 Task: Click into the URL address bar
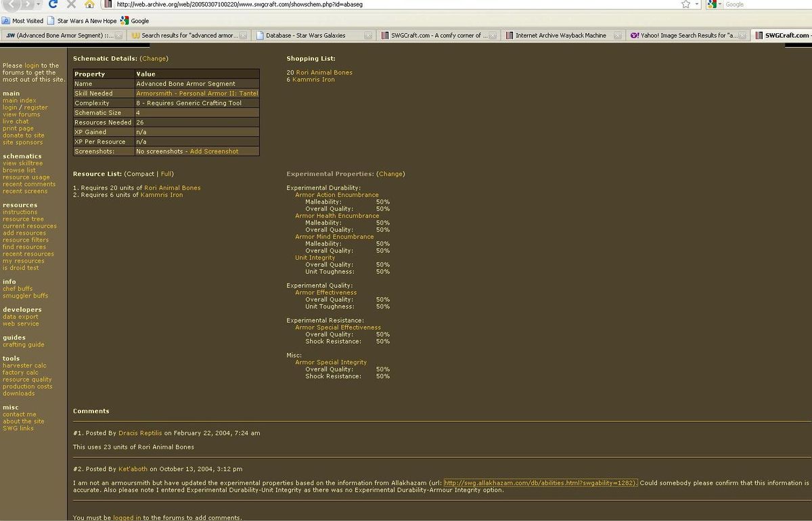392,4
